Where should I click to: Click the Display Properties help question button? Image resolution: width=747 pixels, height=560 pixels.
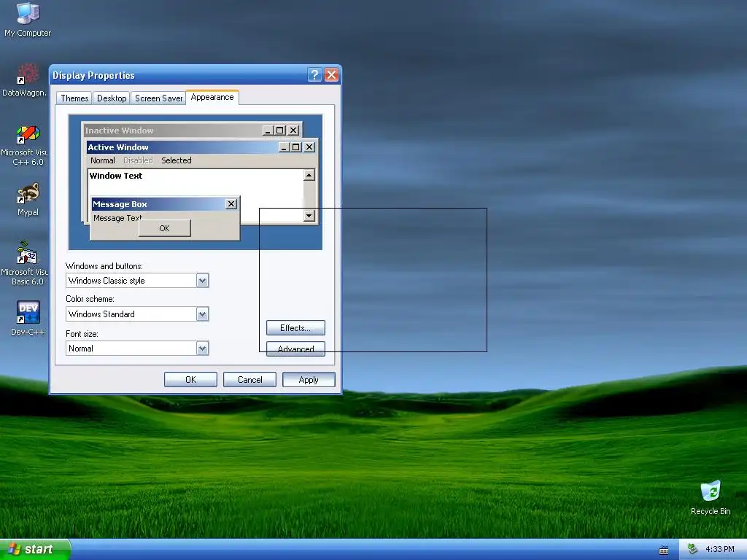tap(314, 75)
